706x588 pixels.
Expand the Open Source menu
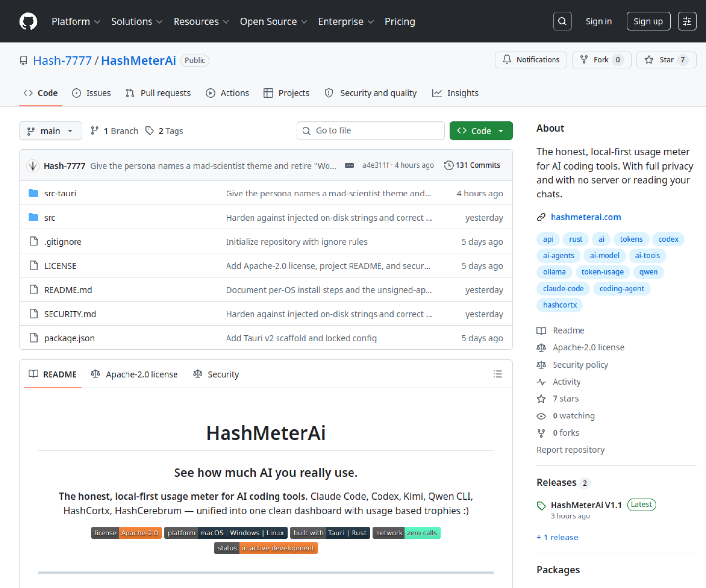(274, 22)
